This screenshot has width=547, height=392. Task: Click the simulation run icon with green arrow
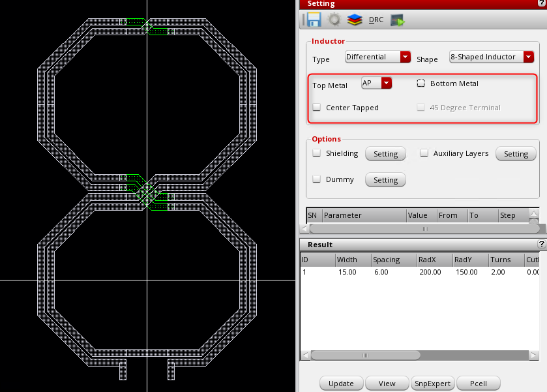pos(397,20)
